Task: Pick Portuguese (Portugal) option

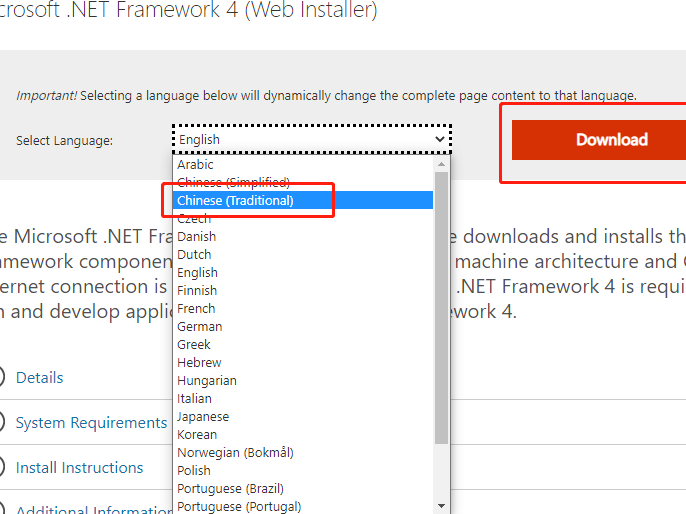Action: [303, 506]
